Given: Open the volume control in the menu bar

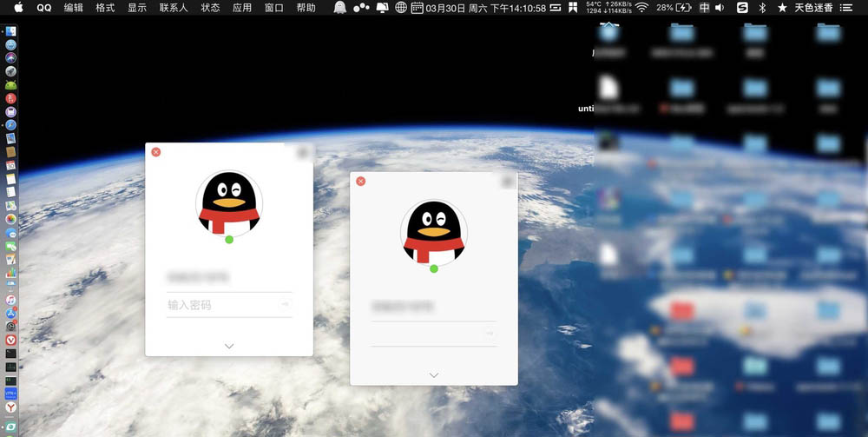Looking at the screenshot, I should [x=719, y=8].
